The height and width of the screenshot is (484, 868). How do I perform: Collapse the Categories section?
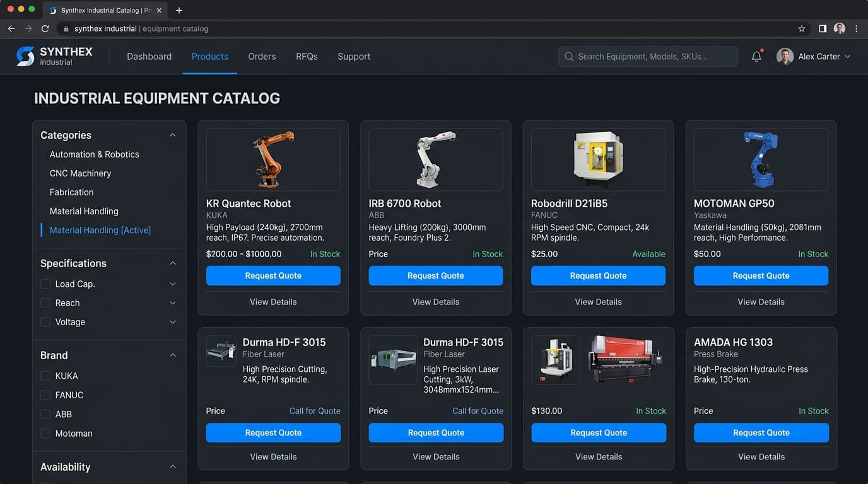tap(173, 135)
